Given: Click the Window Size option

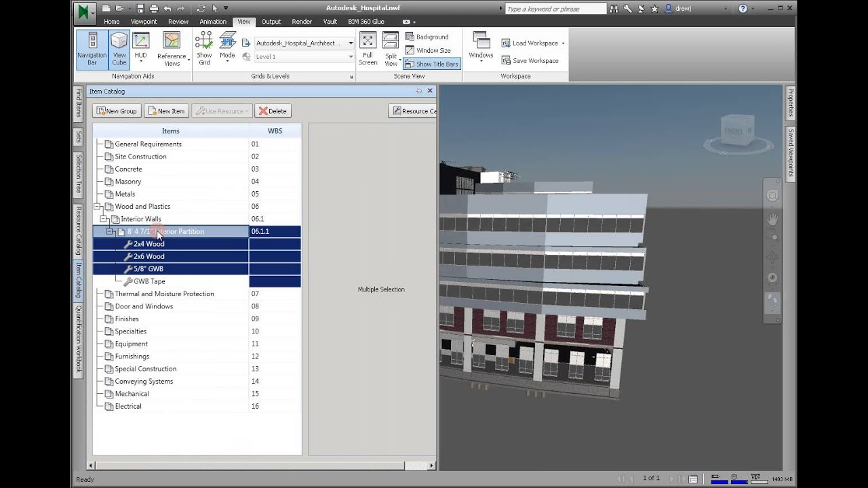Looking at the screenshot, I should tap(428, 50).
